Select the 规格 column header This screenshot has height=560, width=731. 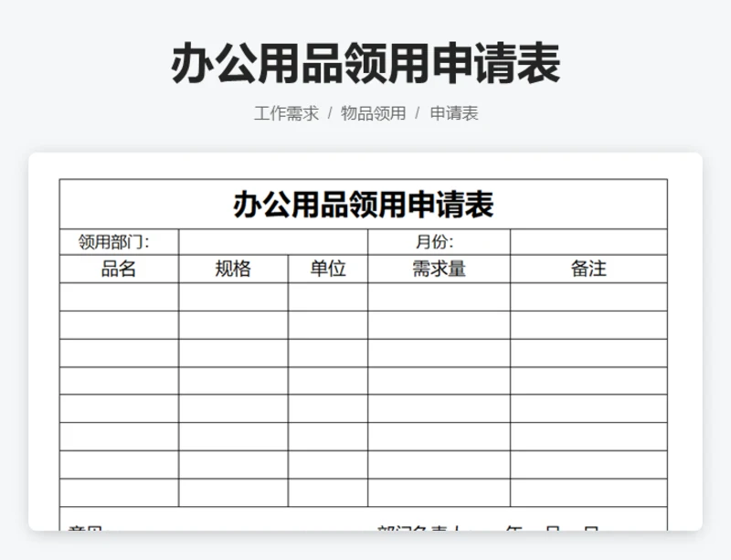point(233,269)
